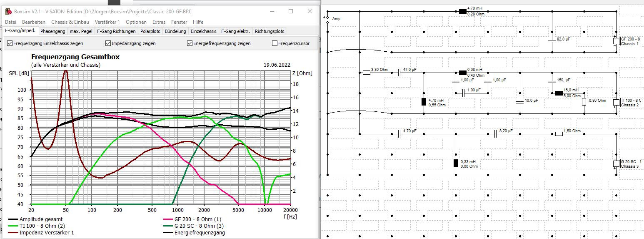Viewport: 644px width, 239px height.
Task: Click the G 20 SC Chassis 3 symbol
Action: [616, 164]
